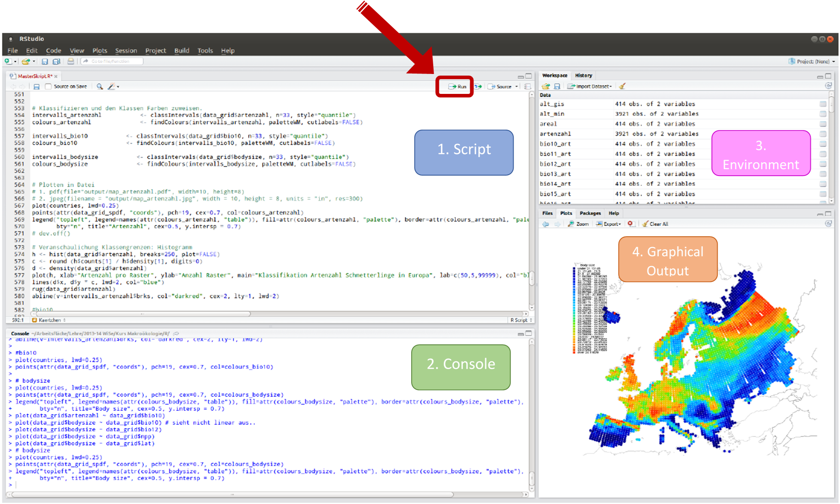Open the Session menu

click(x=126, y=51)
